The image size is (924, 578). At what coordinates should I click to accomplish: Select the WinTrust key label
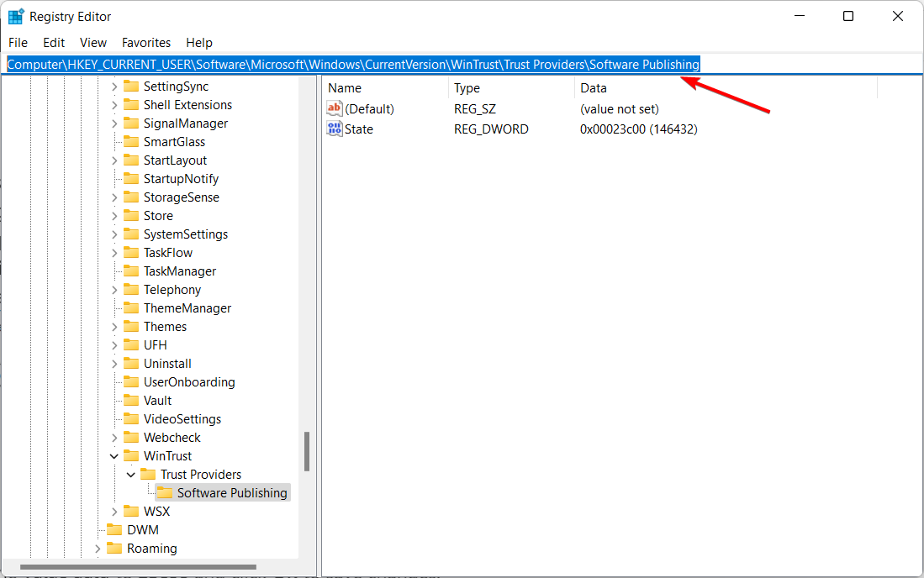168,456
